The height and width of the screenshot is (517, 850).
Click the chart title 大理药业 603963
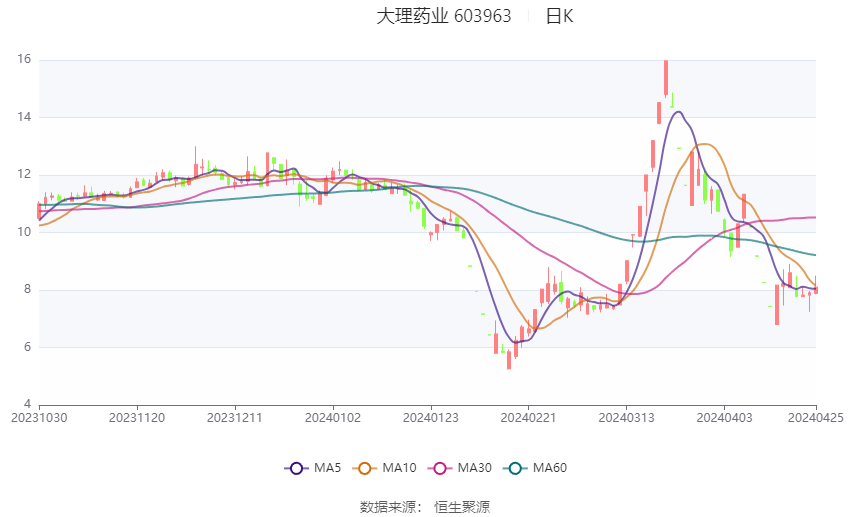tap(443, 16)
